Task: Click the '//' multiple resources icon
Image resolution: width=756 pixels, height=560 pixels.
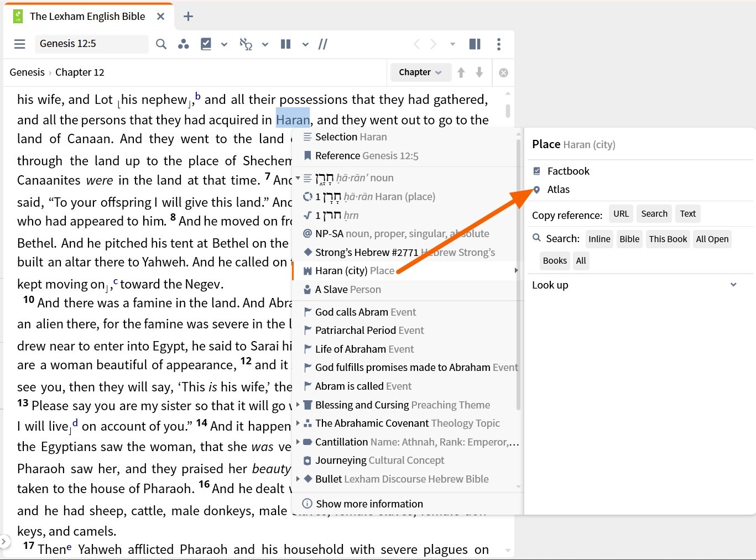Action: 323,44
